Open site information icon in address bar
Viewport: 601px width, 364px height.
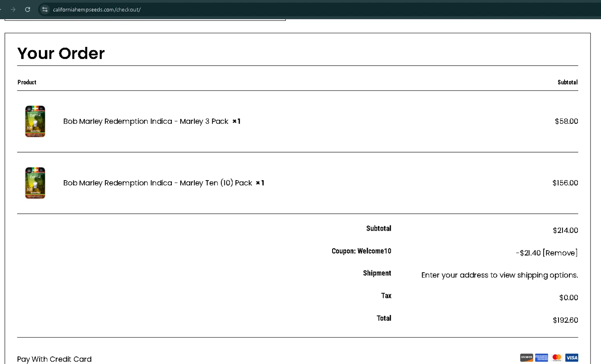pyautogui.click(x=45, y=9)
